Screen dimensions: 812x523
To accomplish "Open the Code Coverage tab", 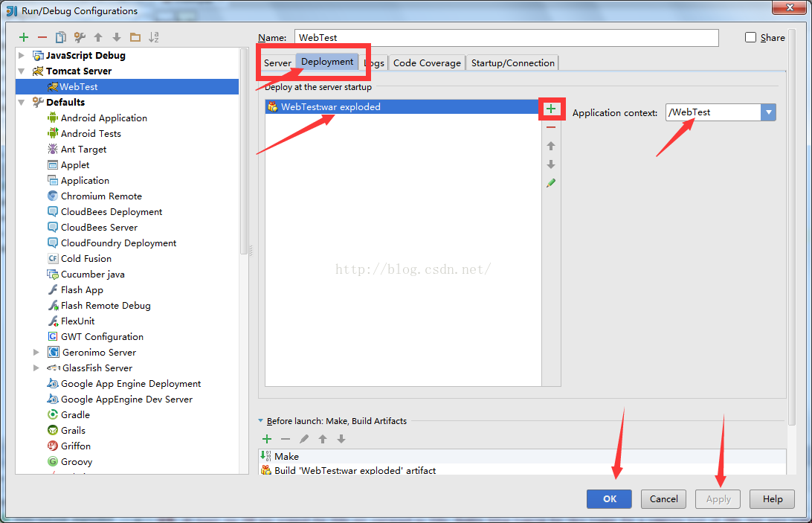I will [x=427, y=62].
